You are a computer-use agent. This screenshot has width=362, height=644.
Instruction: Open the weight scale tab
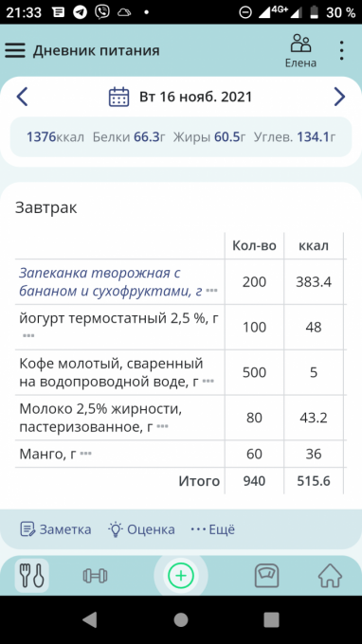pos(267,576)
